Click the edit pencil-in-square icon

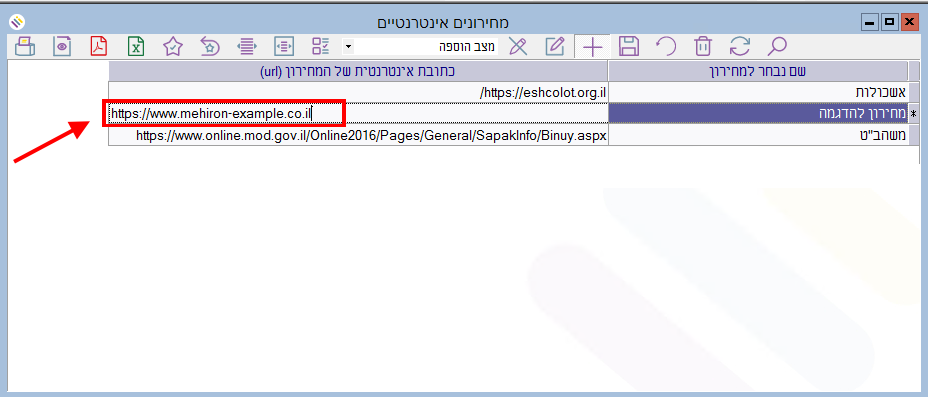coord(555,46)
